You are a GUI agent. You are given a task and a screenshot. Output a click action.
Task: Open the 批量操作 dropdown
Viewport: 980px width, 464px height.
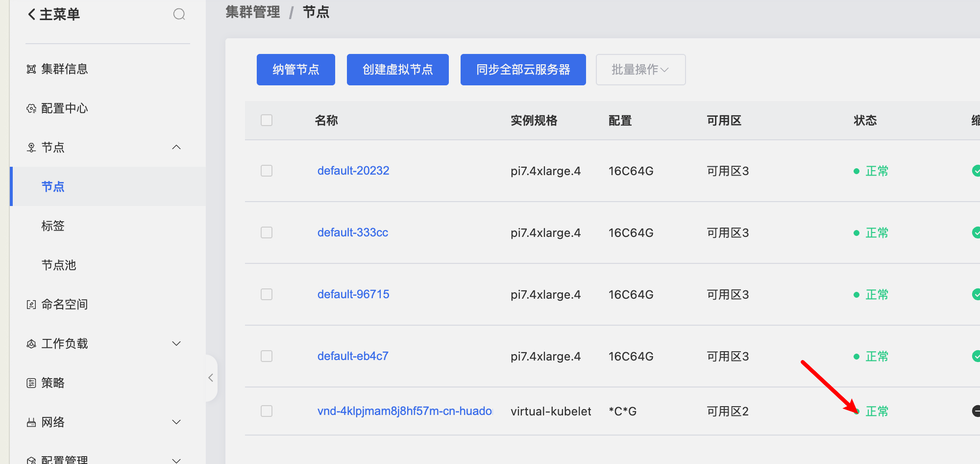[x=640, y=70]
